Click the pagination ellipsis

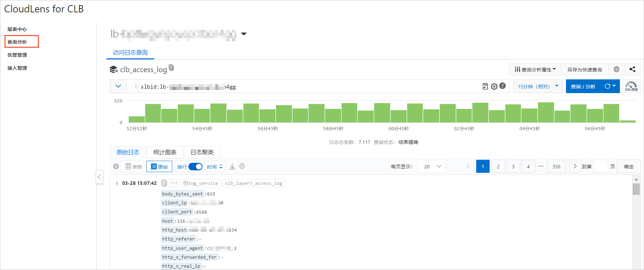point(541,166)
